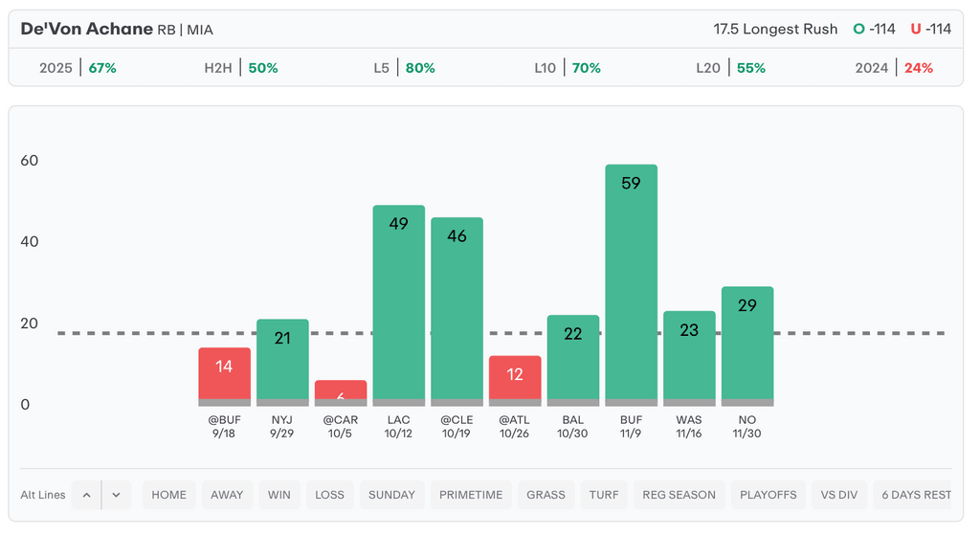Click the Alt Lines down chevron
The width and height of the screenshot is (980, 535).
click(116, 495)
